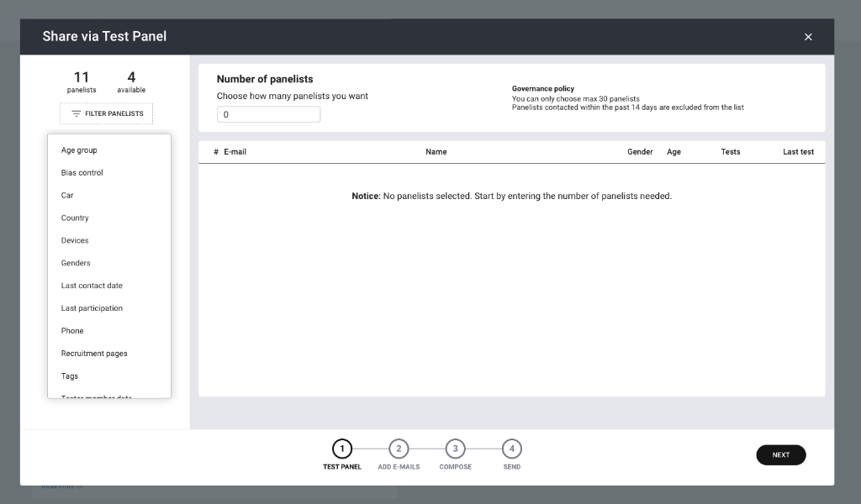Click the 4 available count
This screenshot has height=504, width=861.
click(x=131, y=81)
